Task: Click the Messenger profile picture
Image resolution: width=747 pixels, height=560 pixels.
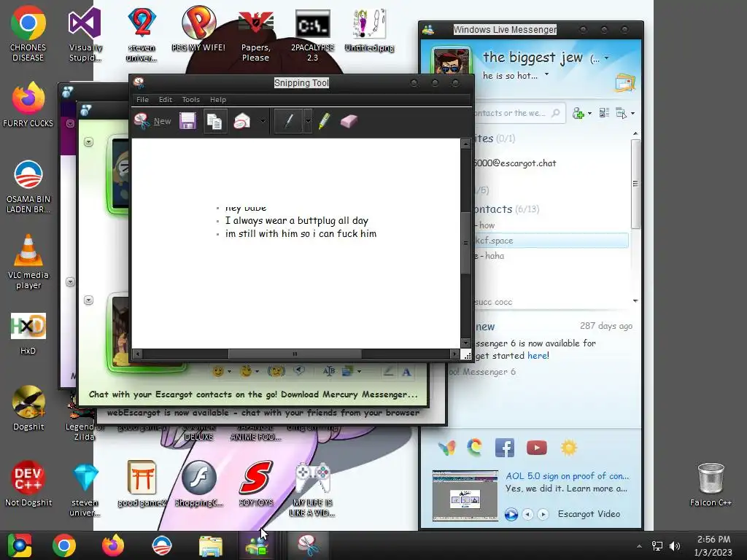Action: pyautogui.click(x=450, y=61)
